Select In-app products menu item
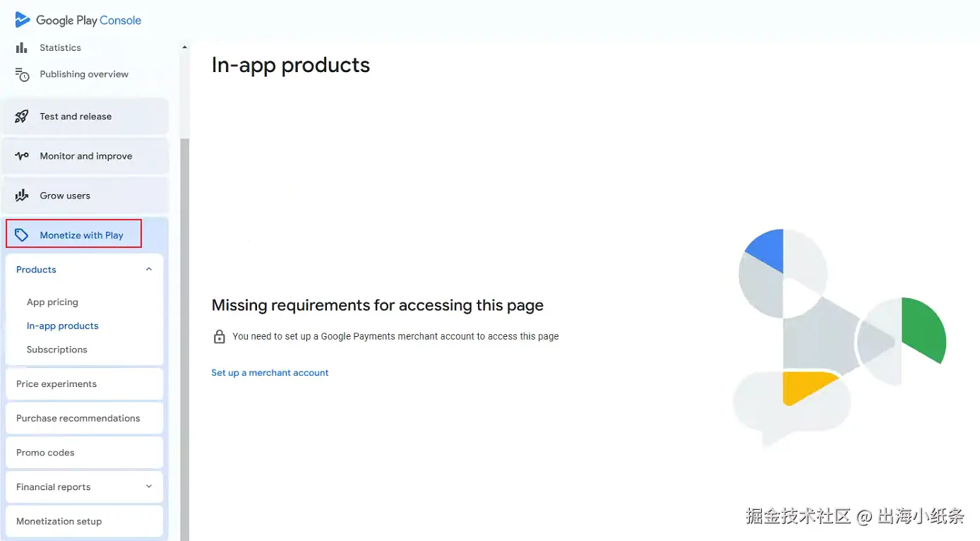The height and width of the screenshot is (541, 980). [x=62, y=326]
